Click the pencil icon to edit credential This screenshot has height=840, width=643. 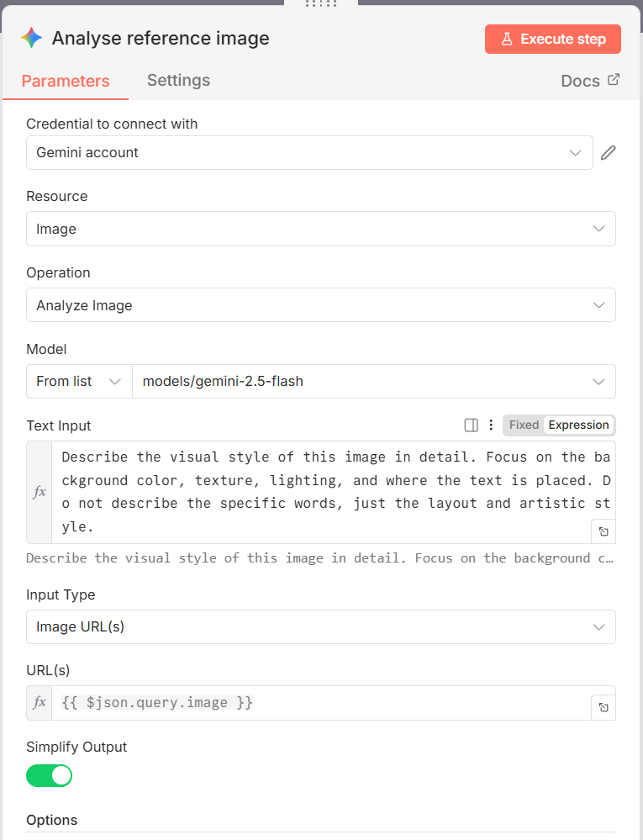point(609,153)
